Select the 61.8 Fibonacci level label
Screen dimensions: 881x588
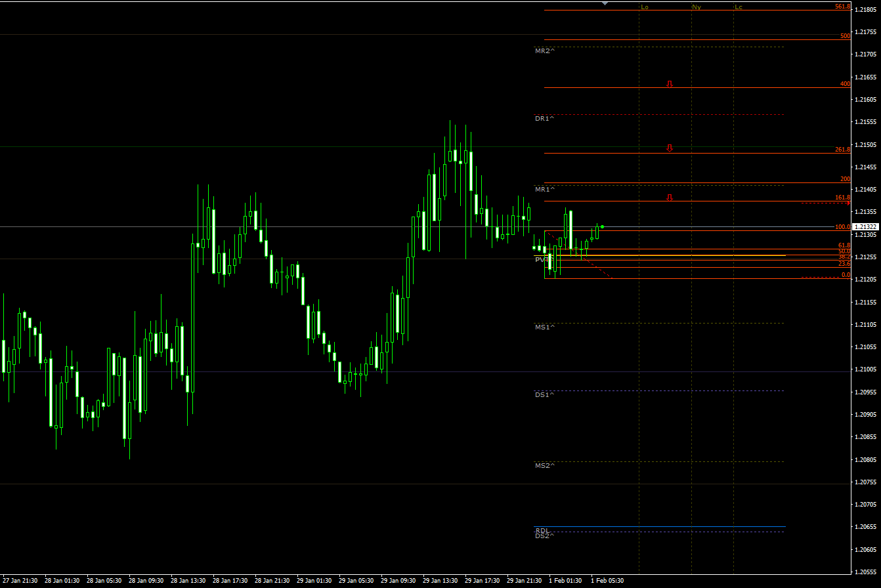tap(845, 245)
